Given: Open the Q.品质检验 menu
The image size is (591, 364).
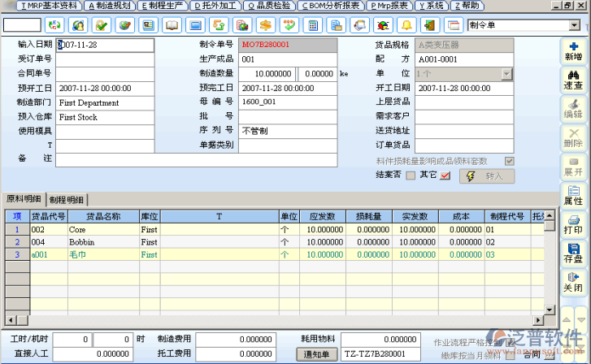Looking at the screenshot, I should click(269, 5).
